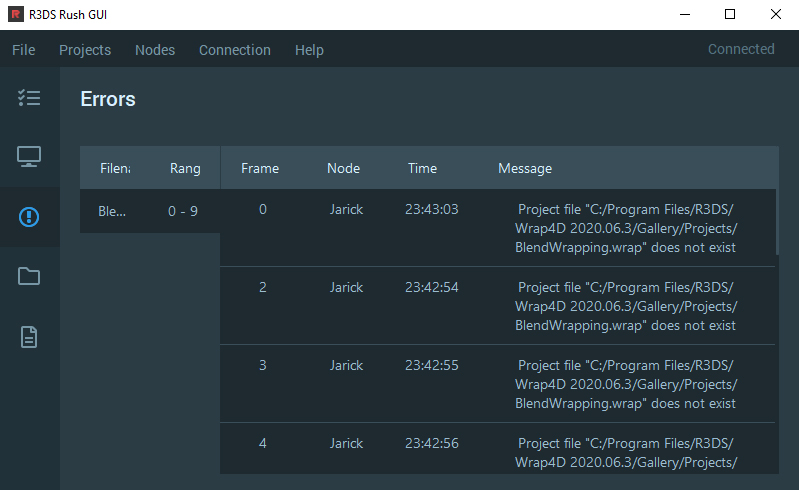Select frame 4 error row
The image size is (799, 490).
(498, 449)
